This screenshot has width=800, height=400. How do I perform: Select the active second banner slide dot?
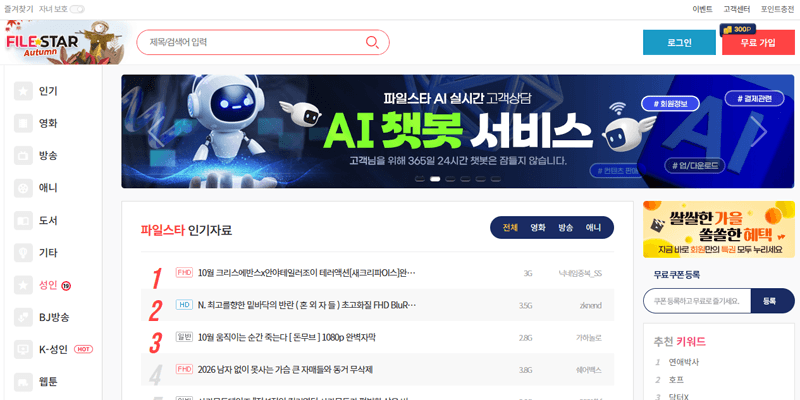click(435, 179)
